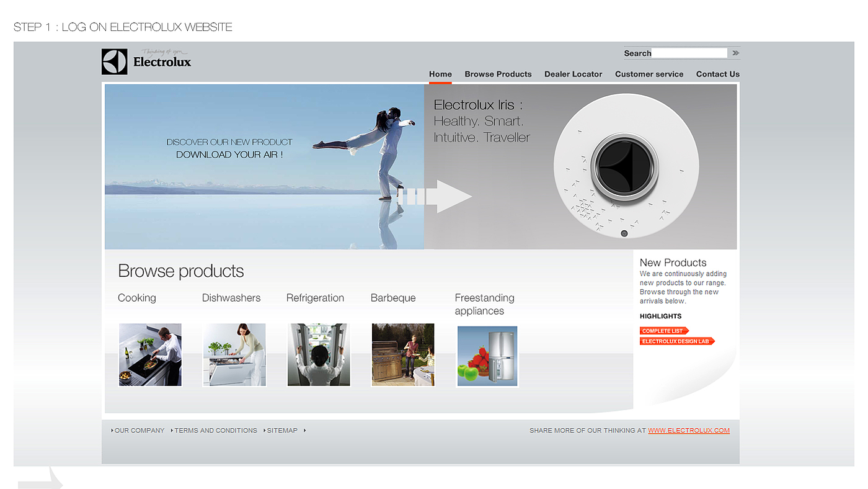Select the Refrigeration product thumbnail
Screen dimensions: 868x489
[319, 355]
